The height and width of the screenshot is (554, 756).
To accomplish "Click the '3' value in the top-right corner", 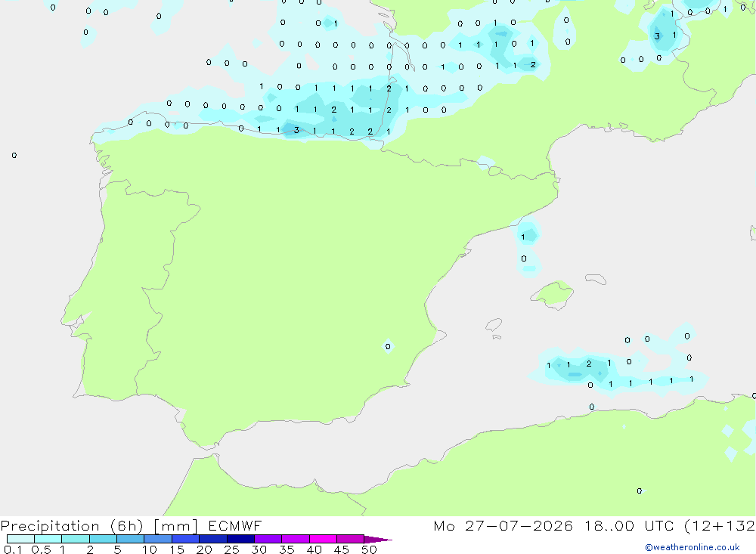I will click(x=657, y=36).
